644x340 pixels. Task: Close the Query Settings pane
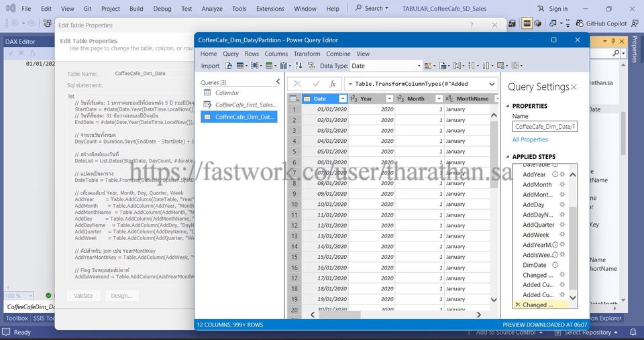tap(574, 87)
